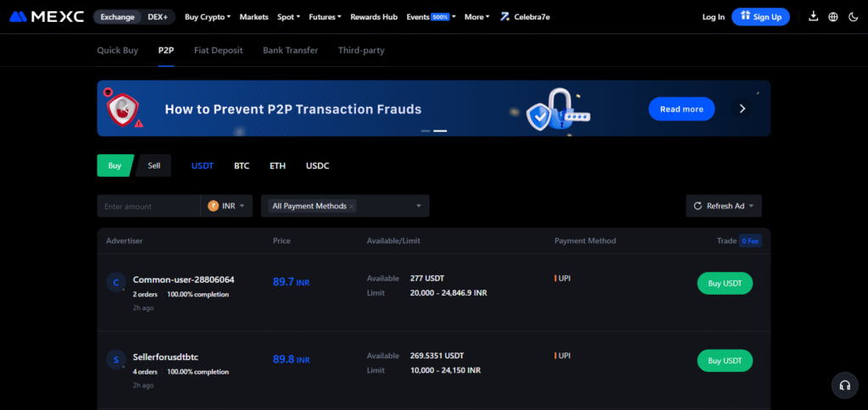The height and width of the screenshot is (410, 868).
Task: Open Markets in the top navigation
Action: (x=254, y=17)
